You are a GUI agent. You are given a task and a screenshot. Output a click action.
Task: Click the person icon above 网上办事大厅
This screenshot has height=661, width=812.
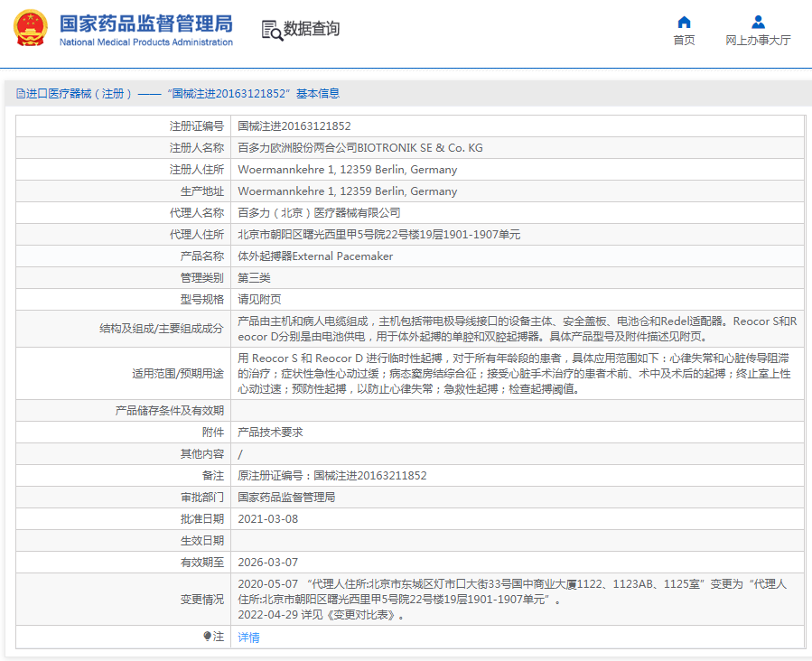tap(758, 22)
